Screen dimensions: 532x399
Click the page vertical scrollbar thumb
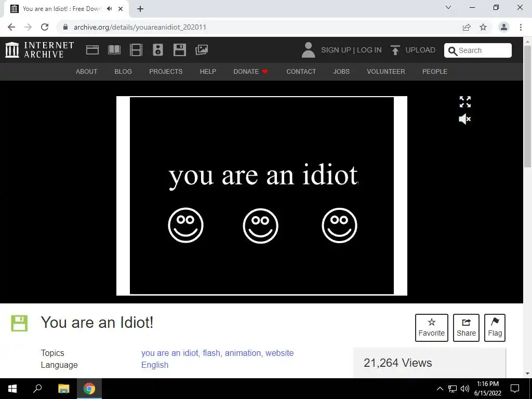pos(528,106)
